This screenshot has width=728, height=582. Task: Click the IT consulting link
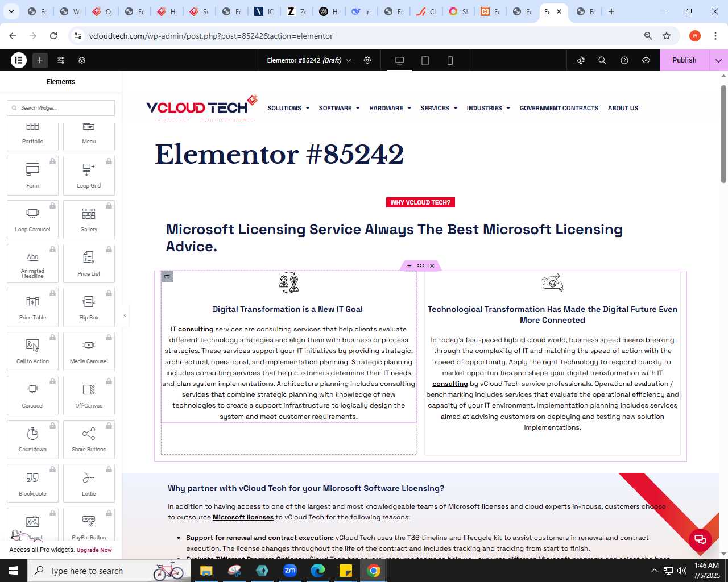(x=192, y=329)
